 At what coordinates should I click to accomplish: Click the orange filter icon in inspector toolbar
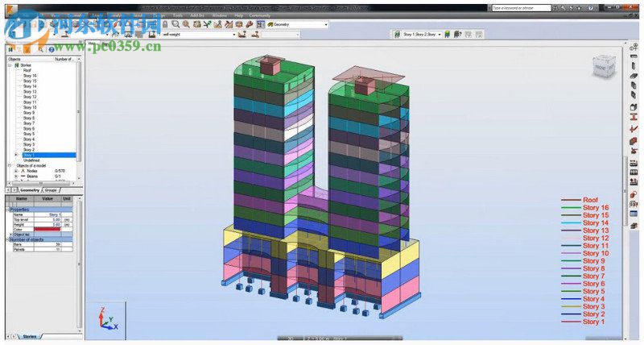pyautogui.click(x=27, y=49)
